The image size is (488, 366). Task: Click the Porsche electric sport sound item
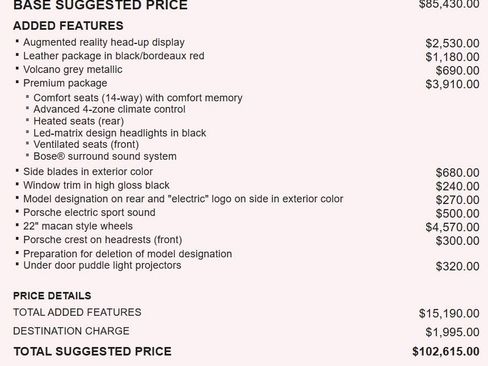89,212
